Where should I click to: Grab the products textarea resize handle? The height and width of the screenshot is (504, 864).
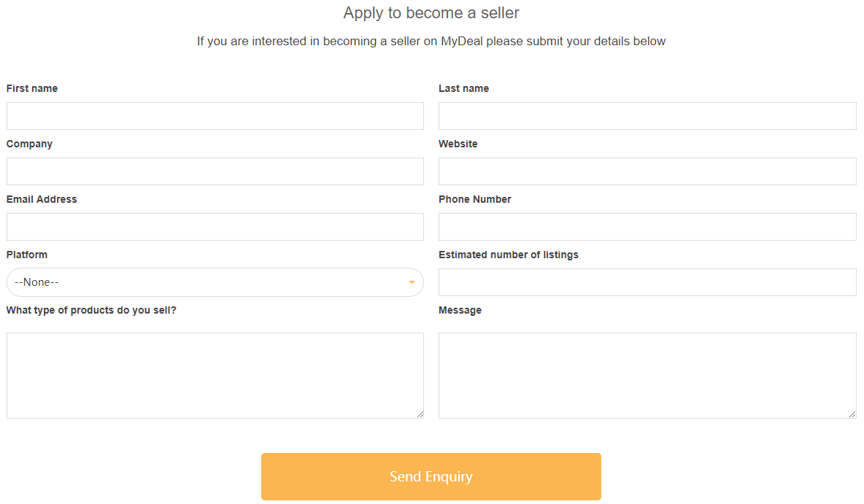(420, 414)
